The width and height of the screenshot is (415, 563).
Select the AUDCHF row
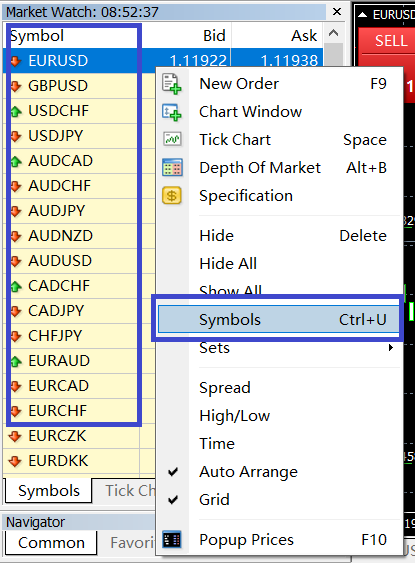coord(79,186)
